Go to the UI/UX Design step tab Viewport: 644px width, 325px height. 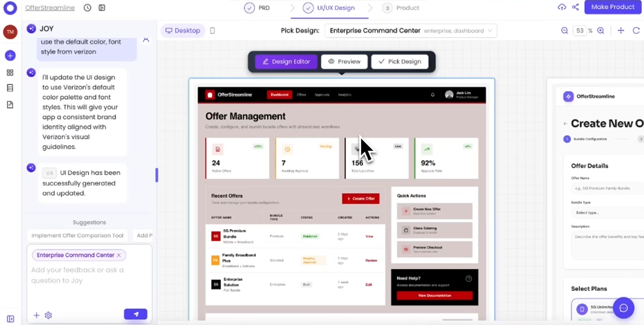click(329, 8)
